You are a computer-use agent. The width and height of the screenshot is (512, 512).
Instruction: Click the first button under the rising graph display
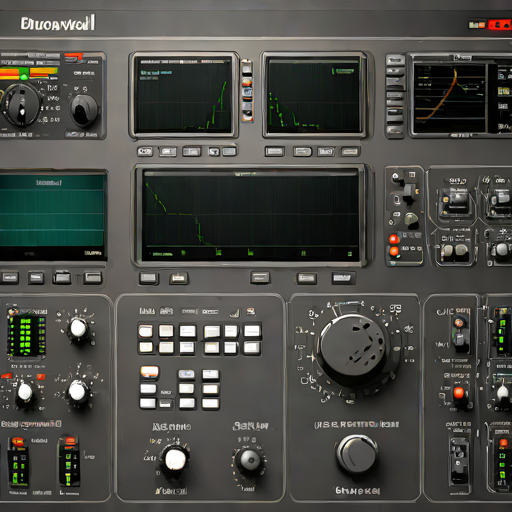click(x=145, y=152)
